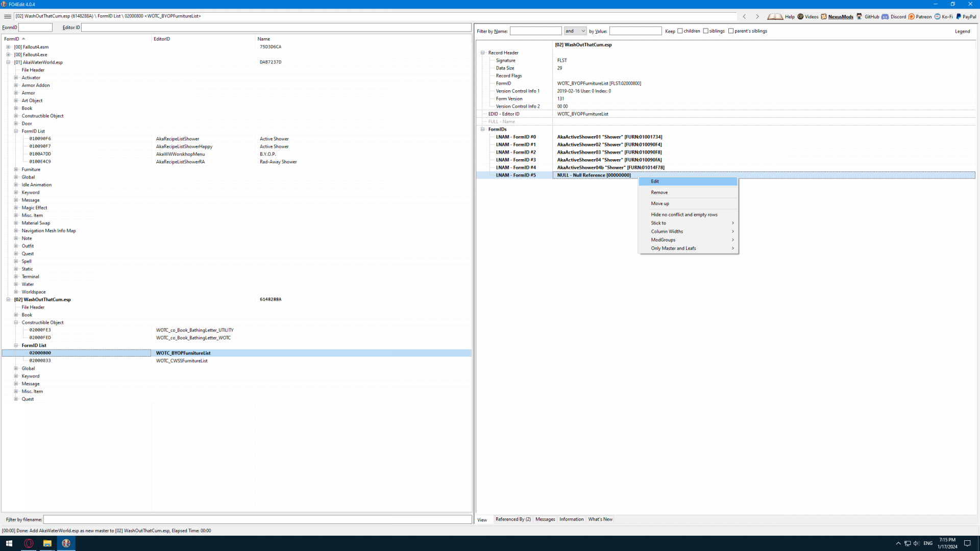Collapse the AkaWaterWorld.esp tree node

point(8,62)
